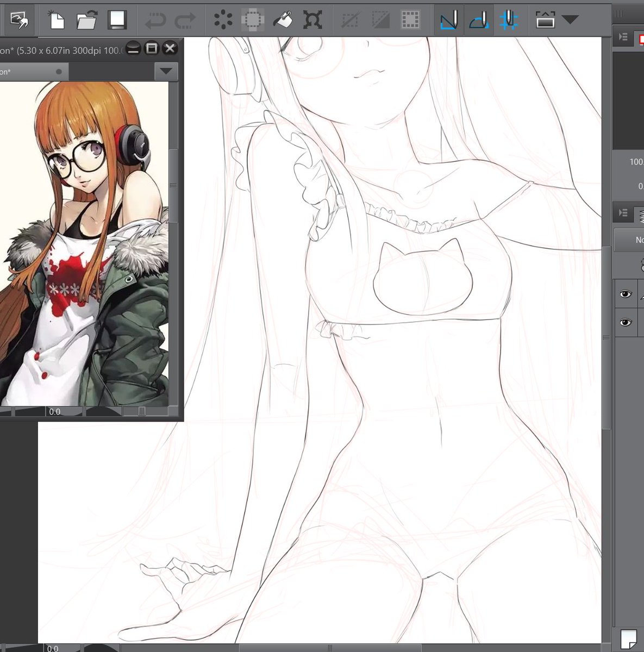
Task: Open the Layer panel menu icon
Action: point(623,213)
